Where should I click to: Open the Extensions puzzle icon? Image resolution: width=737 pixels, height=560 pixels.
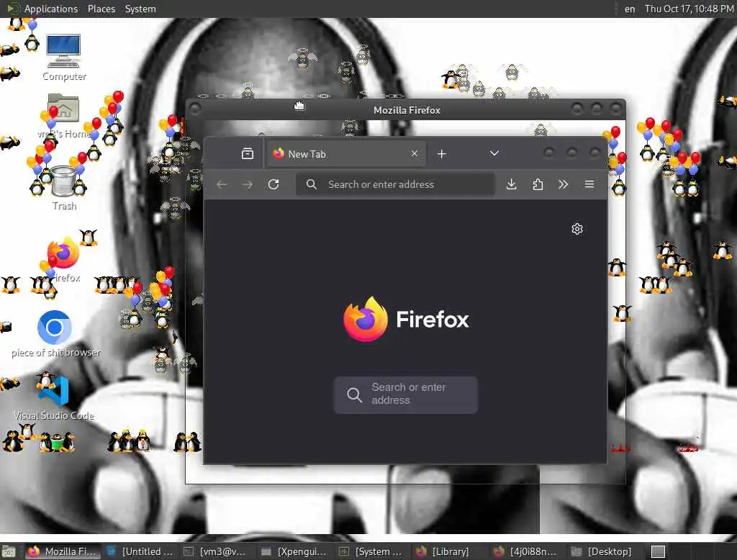(x=538, y=184)
